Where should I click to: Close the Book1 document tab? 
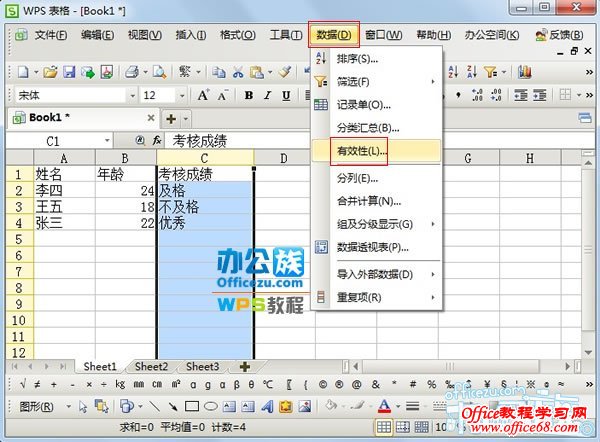click(x=151, y=118)
